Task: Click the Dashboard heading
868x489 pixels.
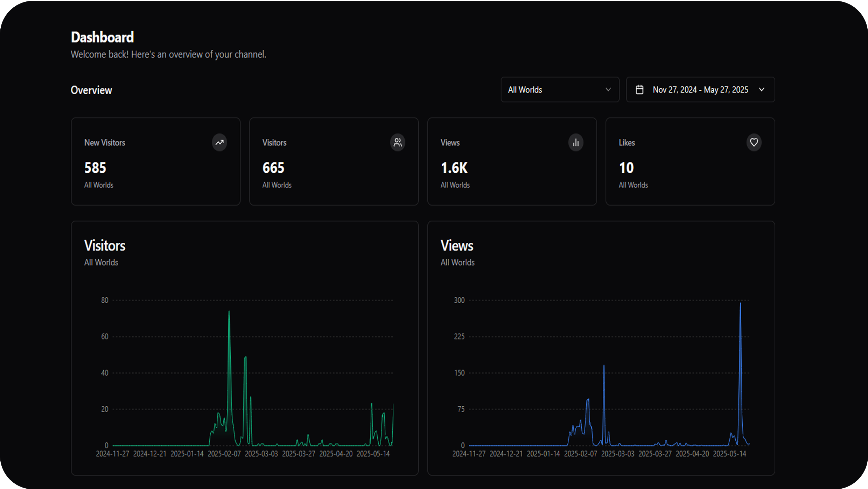Action: click(102, 37)
